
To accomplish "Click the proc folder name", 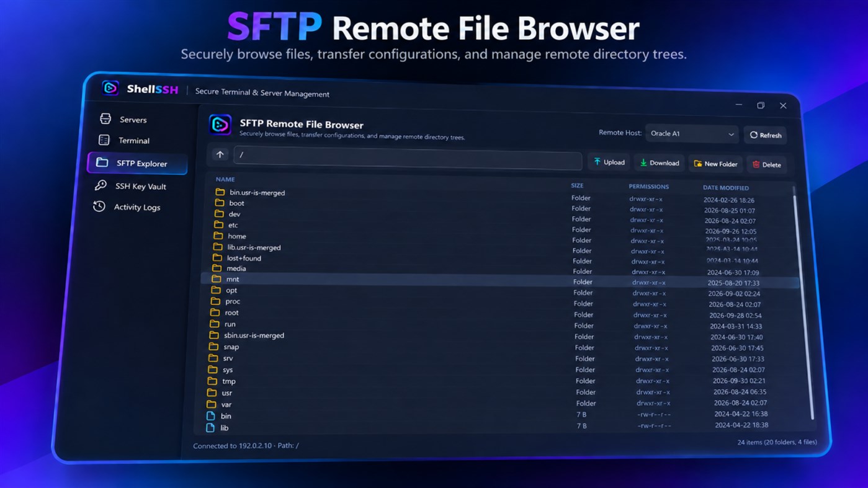I will [x=233, y=301].
